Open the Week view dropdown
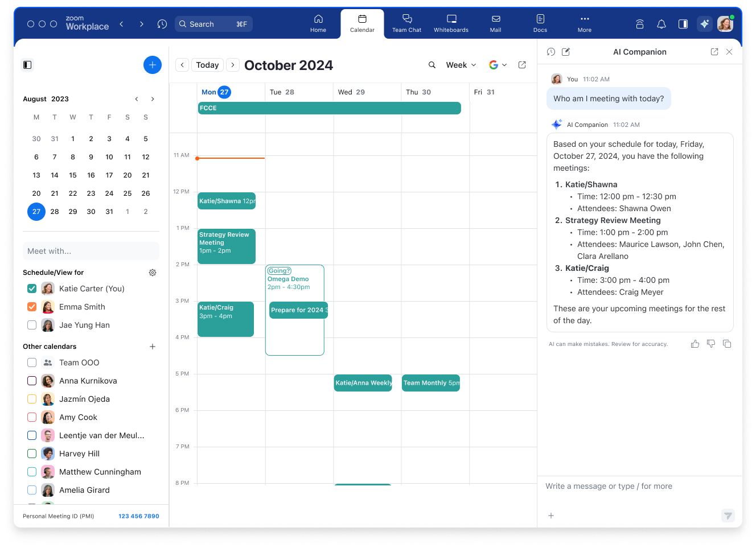 461,65
